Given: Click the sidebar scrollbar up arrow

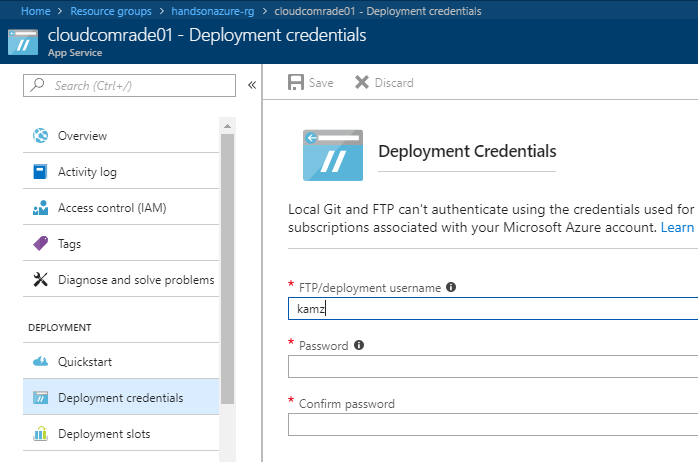Looking at the screenshot, I should [227, 126].
